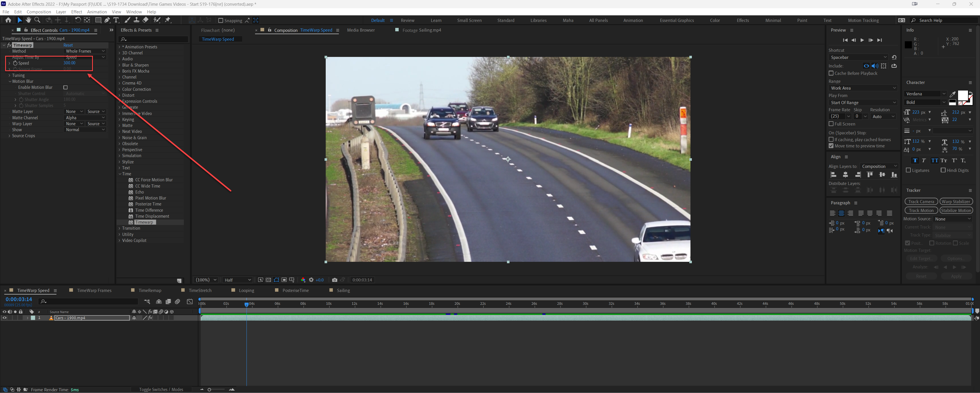Reset the Timewarp effect
This screenshot has height=393, width=980.
coord(68,45)
